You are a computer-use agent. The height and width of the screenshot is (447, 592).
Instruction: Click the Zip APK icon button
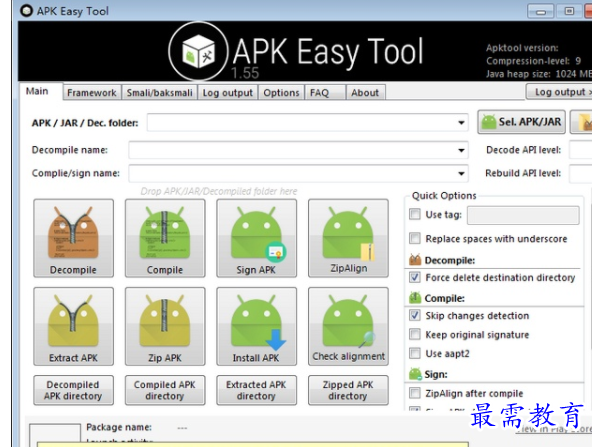tap(165, 326)
